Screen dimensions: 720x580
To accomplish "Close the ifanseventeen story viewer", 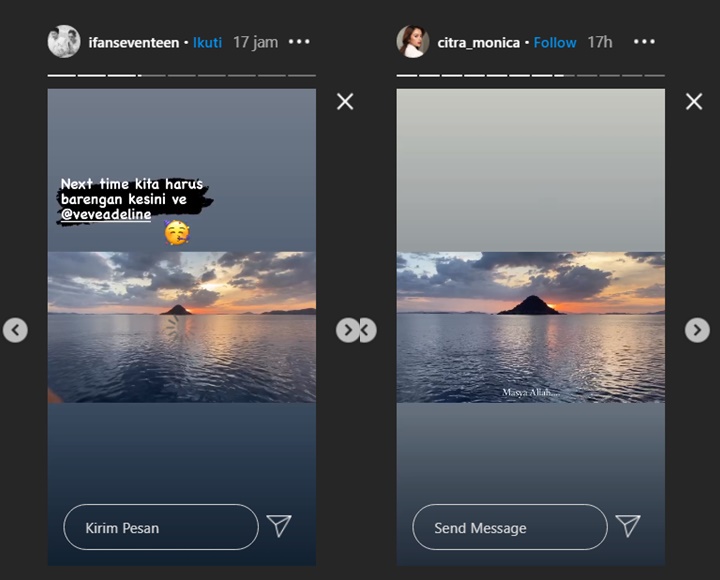I will (x=345, y=101).
